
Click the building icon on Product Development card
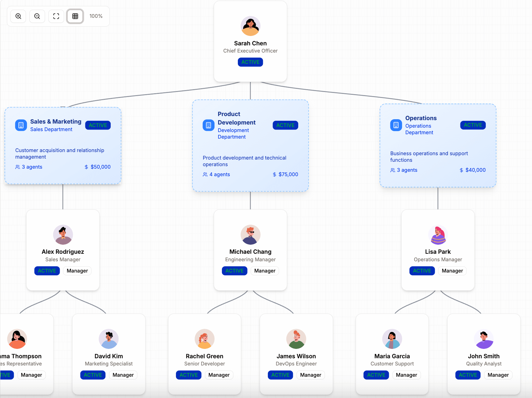coord(208,125)
